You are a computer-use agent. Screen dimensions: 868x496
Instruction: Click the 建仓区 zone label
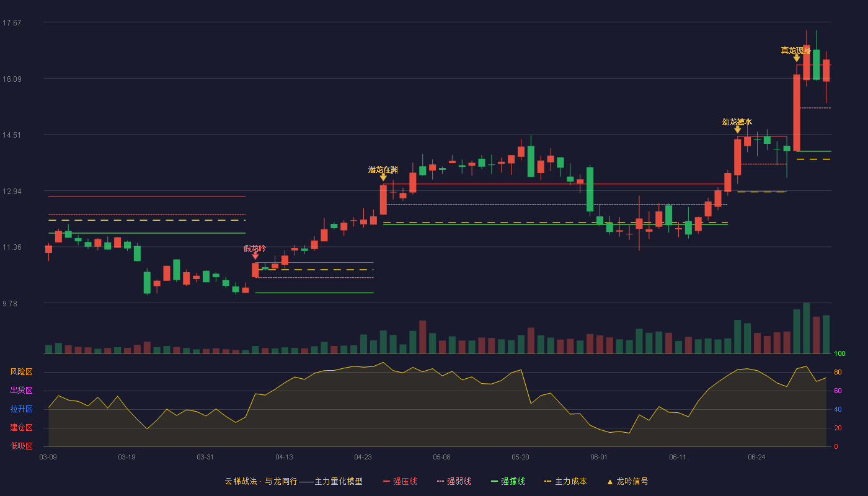pyautogui.click(x=21, y=428)
